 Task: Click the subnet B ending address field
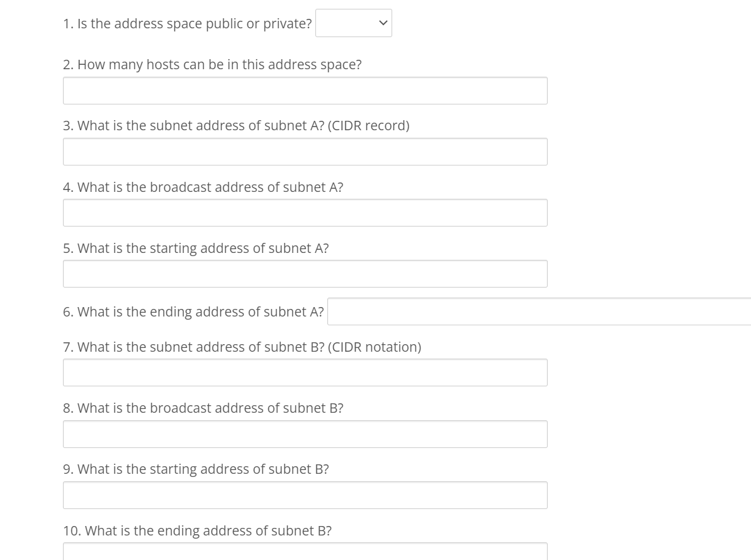coord(305,554)
